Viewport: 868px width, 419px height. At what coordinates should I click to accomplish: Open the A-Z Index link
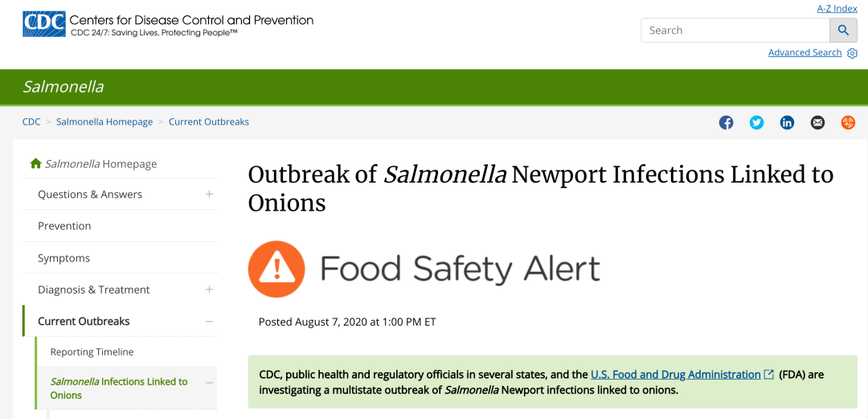(837, 9)
